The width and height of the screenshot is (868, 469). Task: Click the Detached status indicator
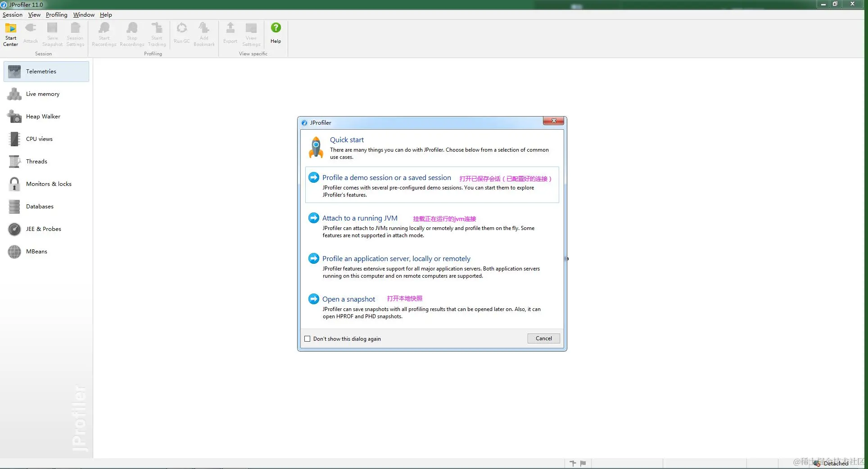point(831,463)
